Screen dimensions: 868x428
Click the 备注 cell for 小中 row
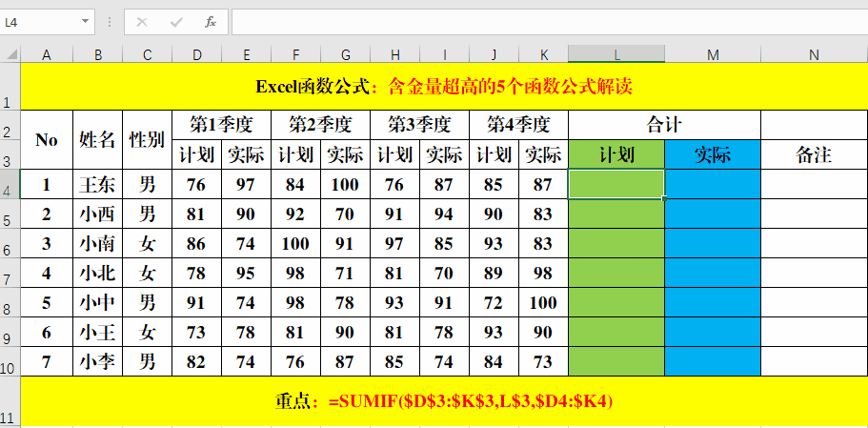coord(814,302)
